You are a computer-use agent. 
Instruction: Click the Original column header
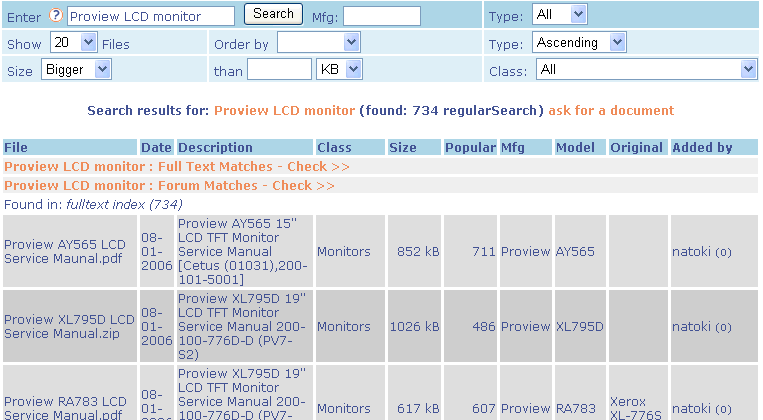[636, 147]
